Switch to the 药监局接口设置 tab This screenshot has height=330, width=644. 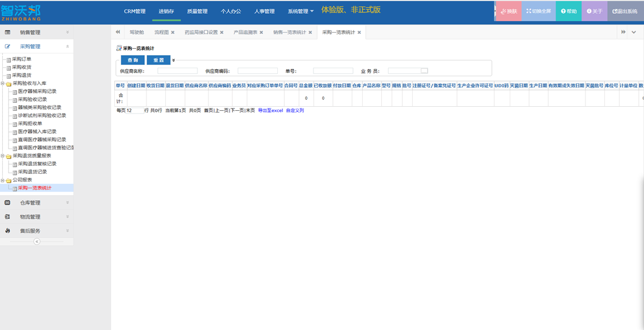point(201,32)
